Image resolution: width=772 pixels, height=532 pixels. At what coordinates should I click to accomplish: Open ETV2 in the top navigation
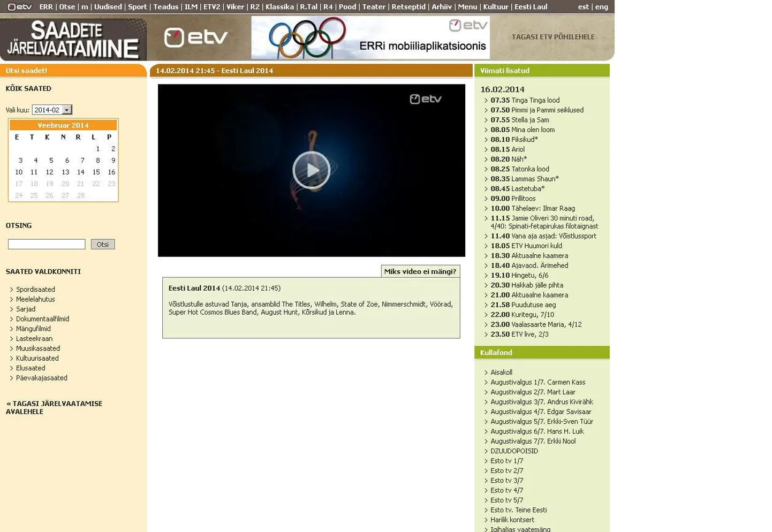pyautogui.click(x=212, y=7)
